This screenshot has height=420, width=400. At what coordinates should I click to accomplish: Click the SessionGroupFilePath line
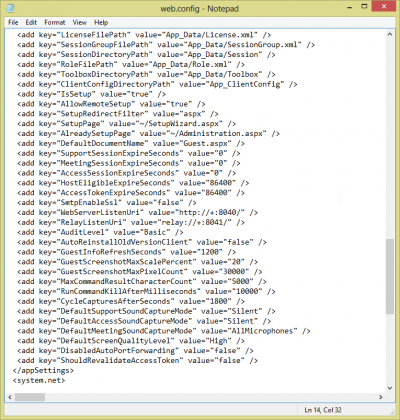[166, 45]
